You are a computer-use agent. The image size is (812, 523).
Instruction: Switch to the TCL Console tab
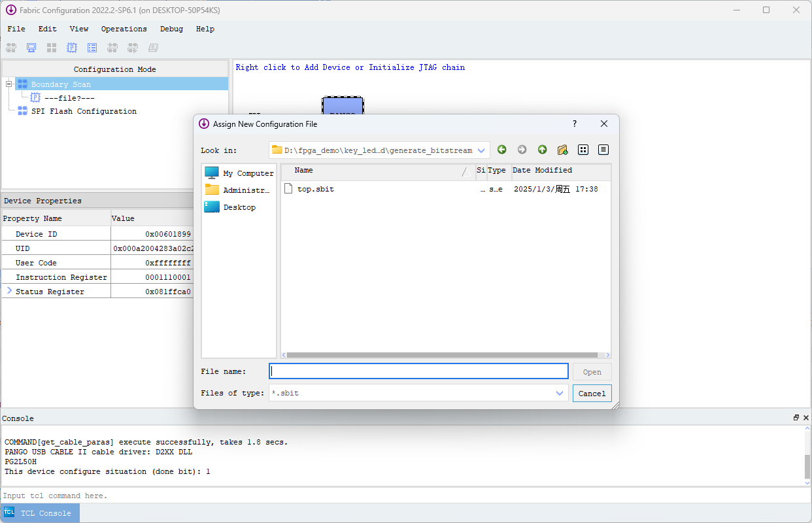pos(39,513)
